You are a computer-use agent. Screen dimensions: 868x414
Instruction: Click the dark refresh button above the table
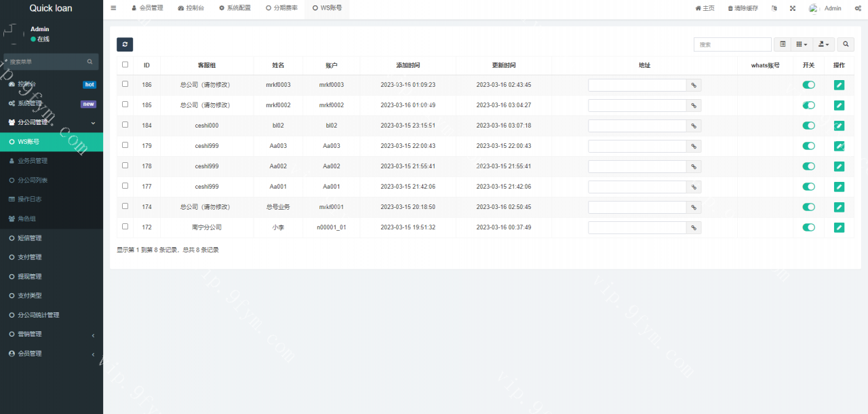coord(125,45)
